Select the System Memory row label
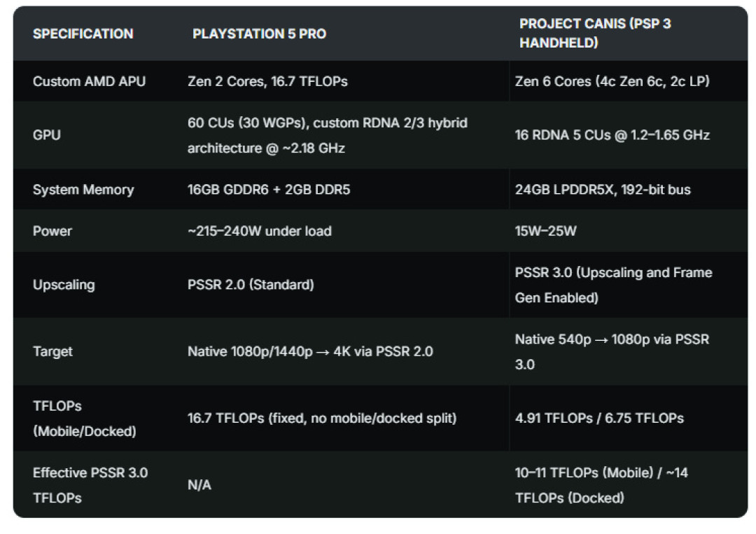Screen dimensions: 756x534 [83, 190]
